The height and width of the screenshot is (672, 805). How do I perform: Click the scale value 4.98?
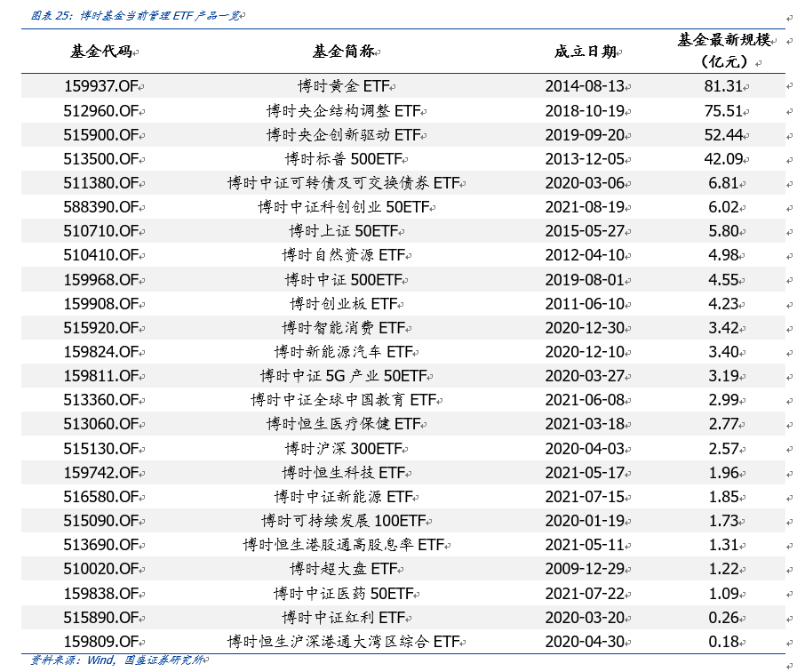click(x=723, y=255)
